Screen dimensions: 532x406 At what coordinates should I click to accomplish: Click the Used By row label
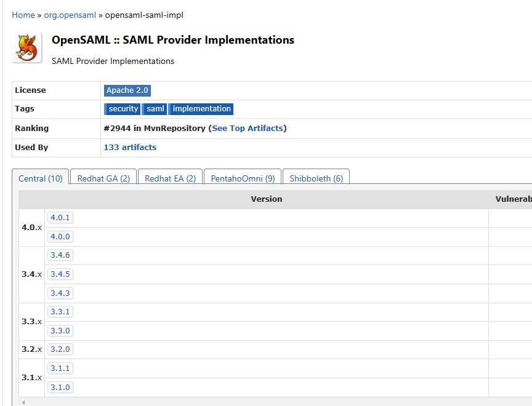(31, 148)
